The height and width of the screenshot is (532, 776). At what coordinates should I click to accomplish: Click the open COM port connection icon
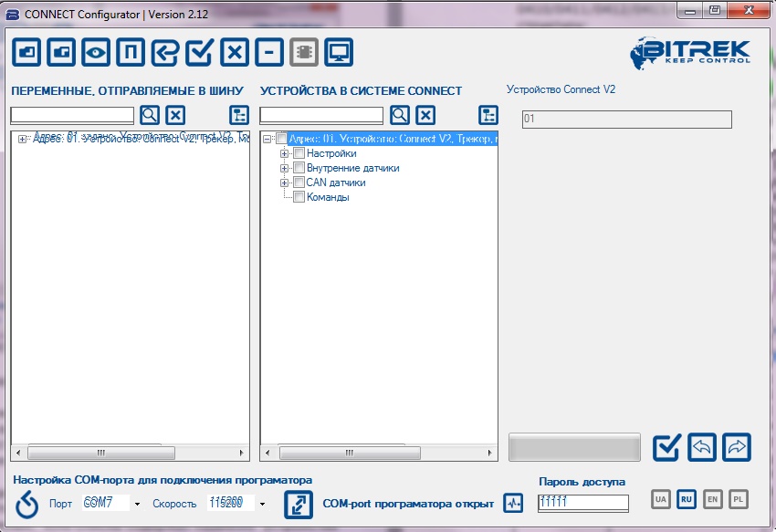298,504
